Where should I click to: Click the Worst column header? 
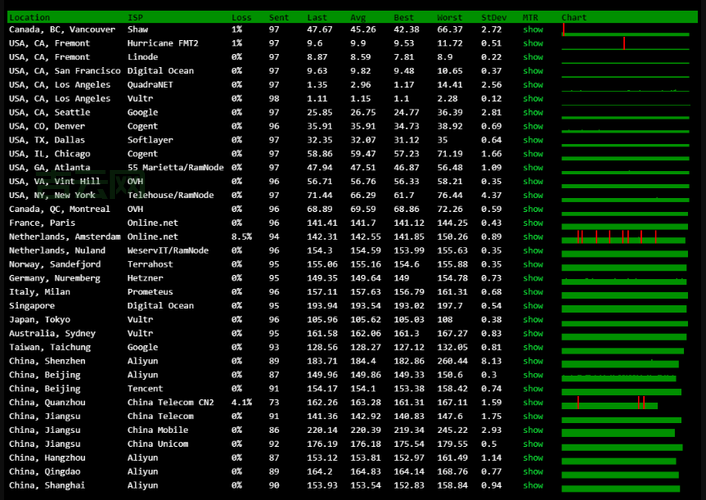[x=450, y=18]
